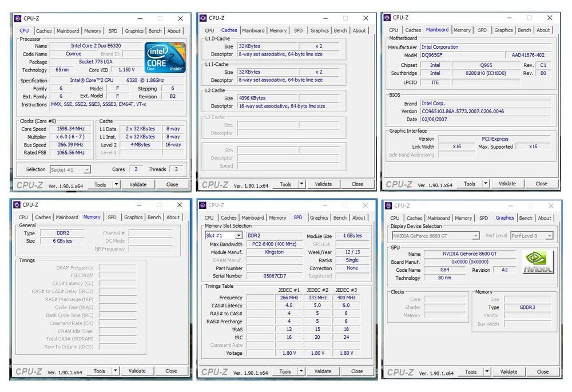Open CPU tab in the Graphics tab window
This screenshot has height=392, width=572.
(x=395, y=218)
